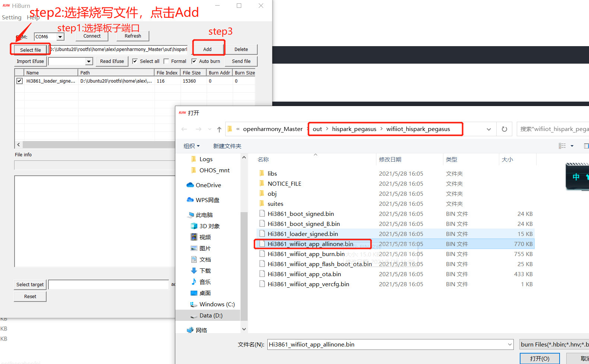Open the Efuse combo box dropdown
This screenshot has height=364, width=589.
[89, 61]
